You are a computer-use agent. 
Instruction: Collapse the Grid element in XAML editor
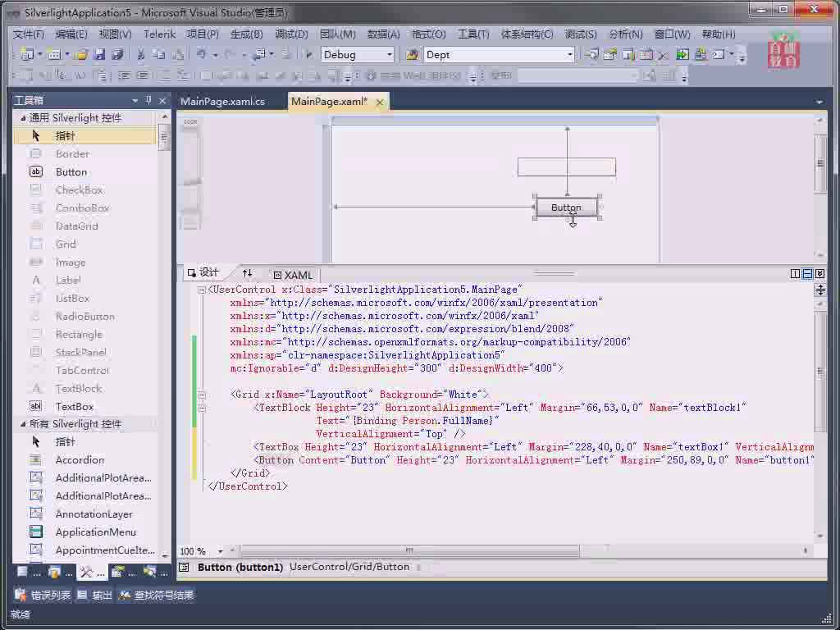[202, 395]
